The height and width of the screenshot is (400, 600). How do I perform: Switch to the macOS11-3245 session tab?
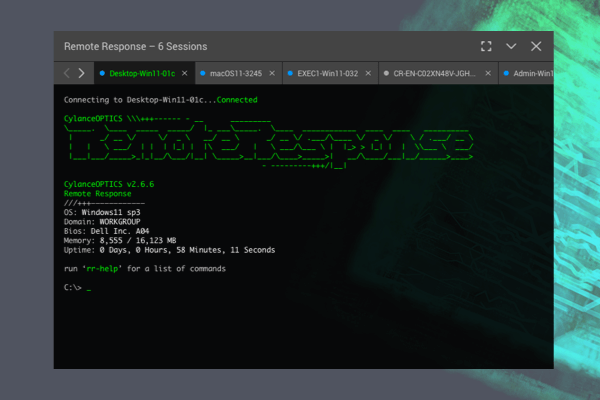pyautogui.click(x=236, y=74)
